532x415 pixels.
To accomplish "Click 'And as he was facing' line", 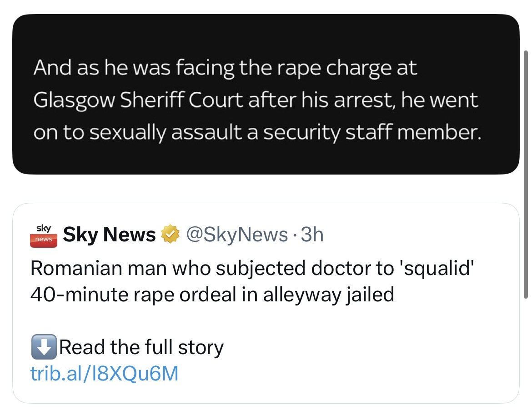I will 225,68.
